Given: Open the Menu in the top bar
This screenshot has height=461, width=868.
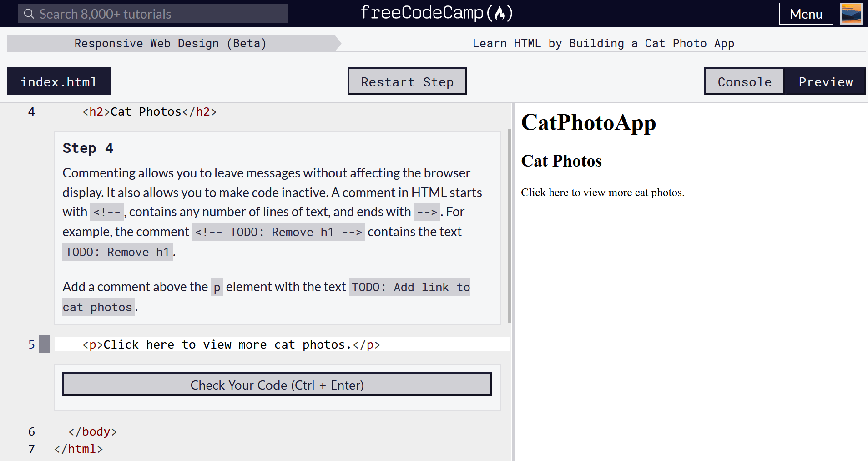Looking at the screenshot, I should (806, 14).
